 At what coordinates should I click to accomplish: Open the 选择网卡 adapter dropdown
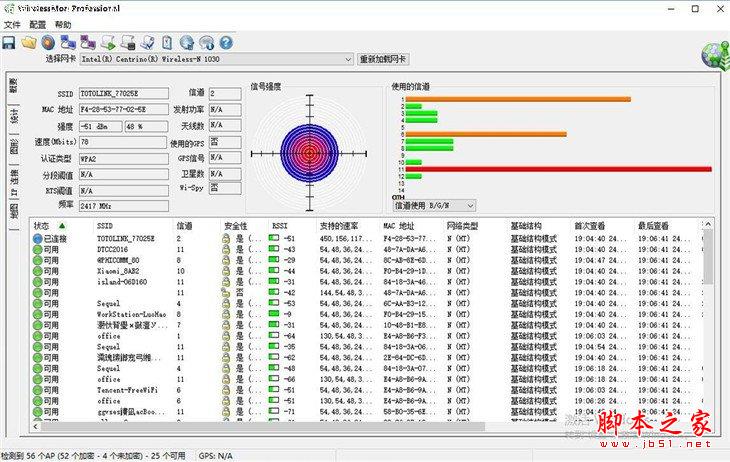coord(216,59)
